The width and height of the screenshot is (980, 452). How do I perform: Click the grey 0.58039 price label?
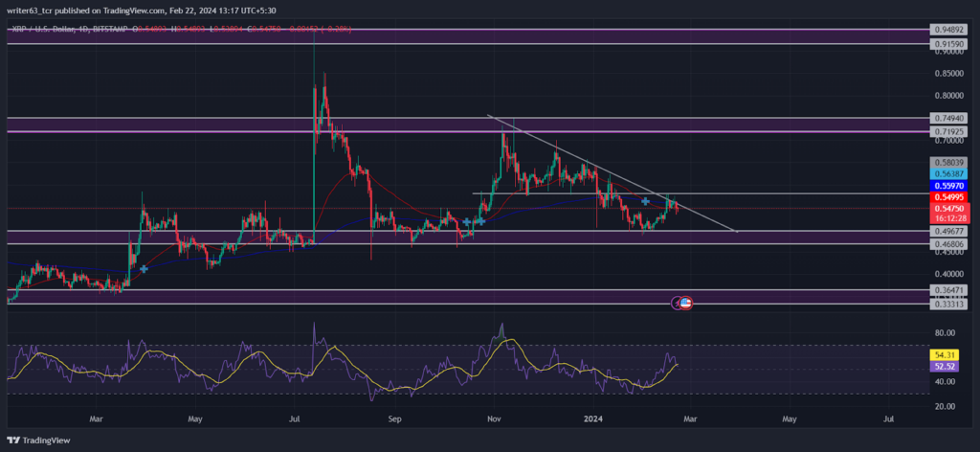click(x=948, y=161)
